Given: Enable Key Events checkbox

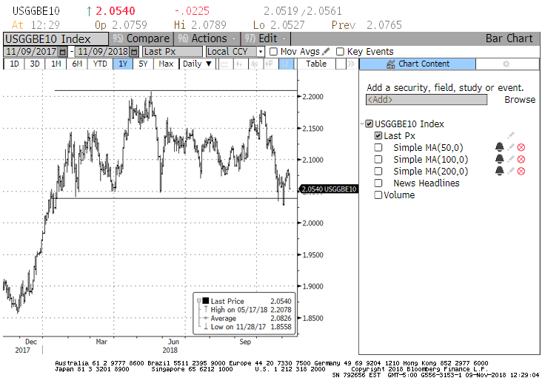Looking at the screenshot, I should click(340, 51).
